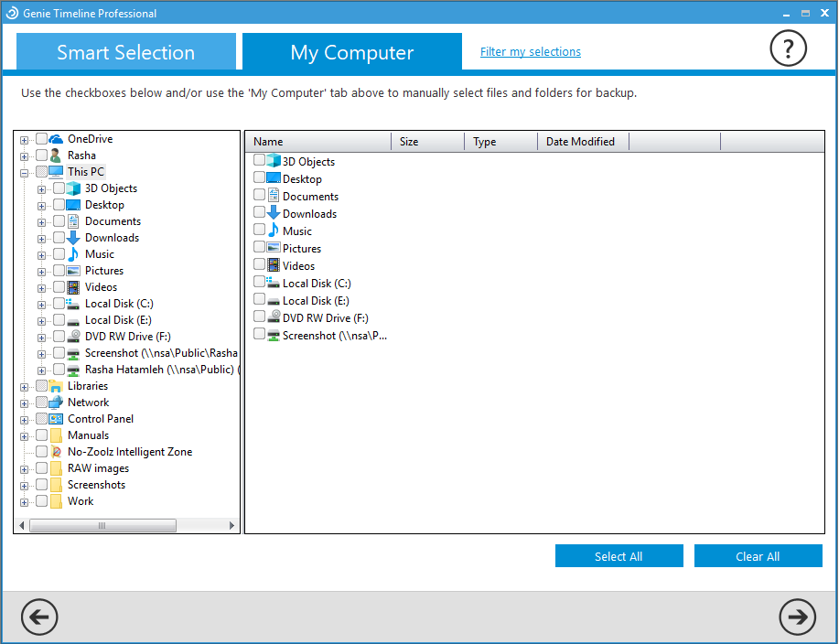Click the Network icon in the tree
The image size is (839, 644).
(x=54, y=402)
